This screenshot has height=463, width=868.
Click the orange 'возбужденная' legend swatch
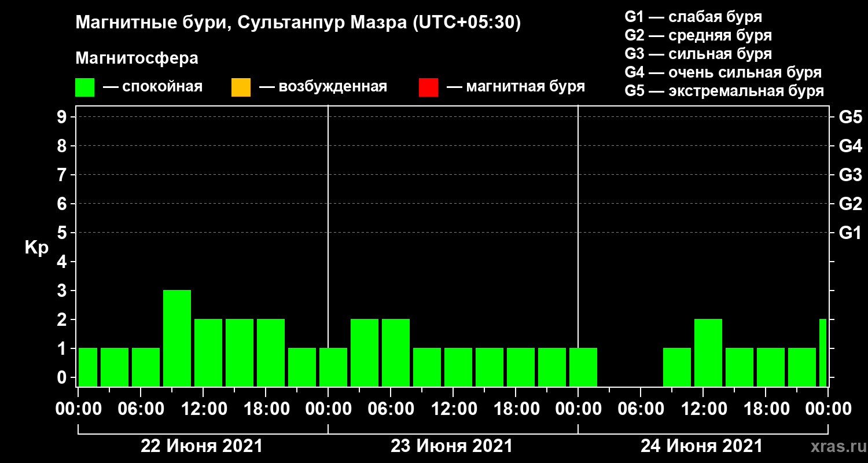(x=241, y=87)
